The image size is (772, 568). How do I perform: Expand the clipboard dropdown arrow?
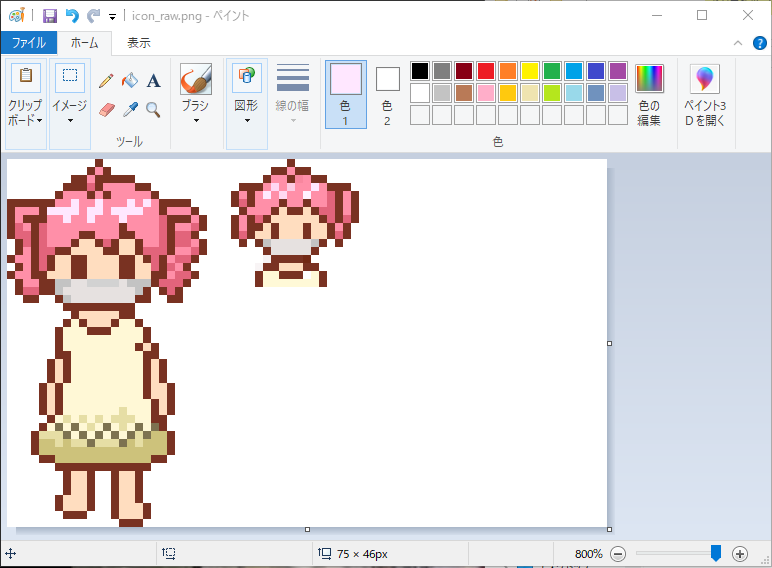coord(39,121)
